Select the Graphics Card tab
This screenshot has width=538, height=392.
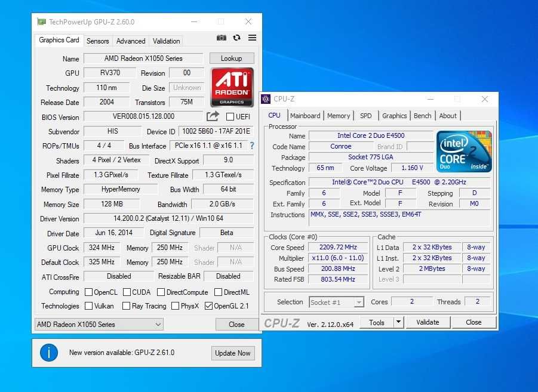pyautogui.click(x=59, y=40)
